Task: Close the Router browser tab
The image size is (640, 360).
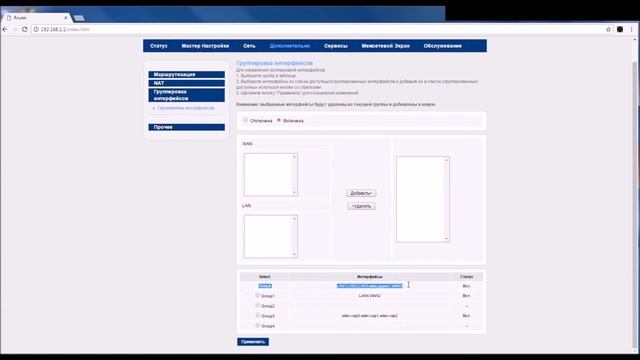Action: (66, 18)
